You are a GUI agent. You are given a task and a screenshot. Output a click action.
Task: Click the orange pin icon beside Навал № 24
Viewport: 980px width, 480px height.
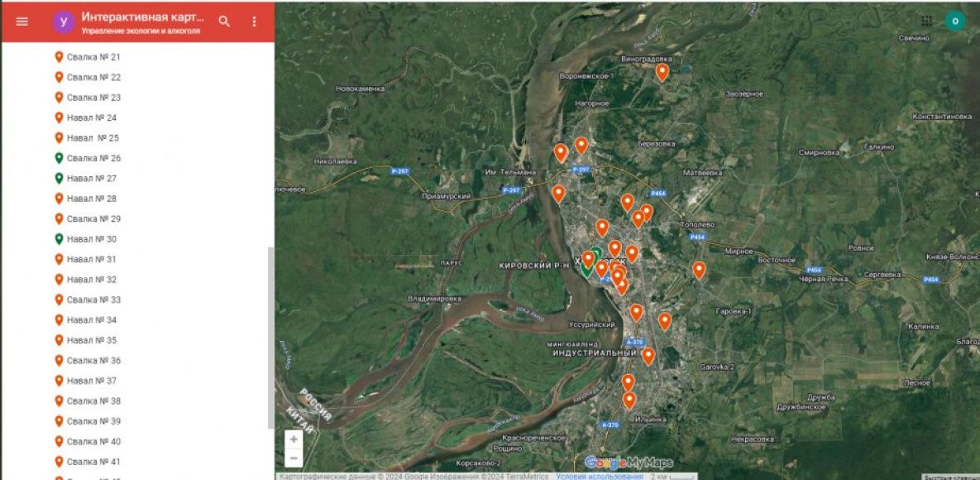point(59,118)
